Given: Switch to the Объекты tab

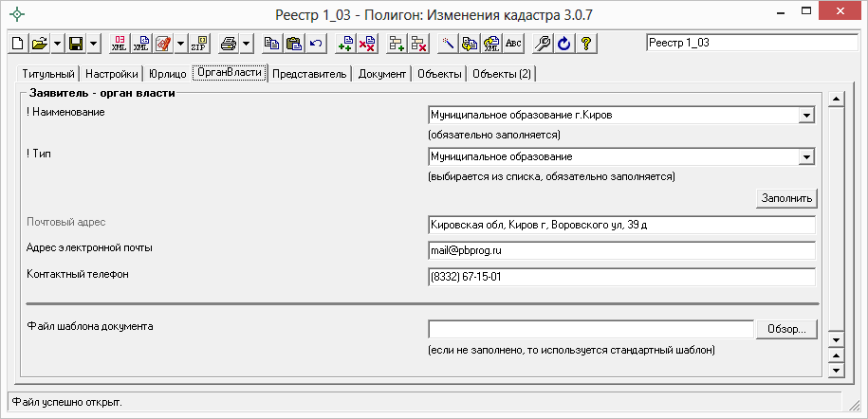Looking at the screenshot, I should [439, 75].
